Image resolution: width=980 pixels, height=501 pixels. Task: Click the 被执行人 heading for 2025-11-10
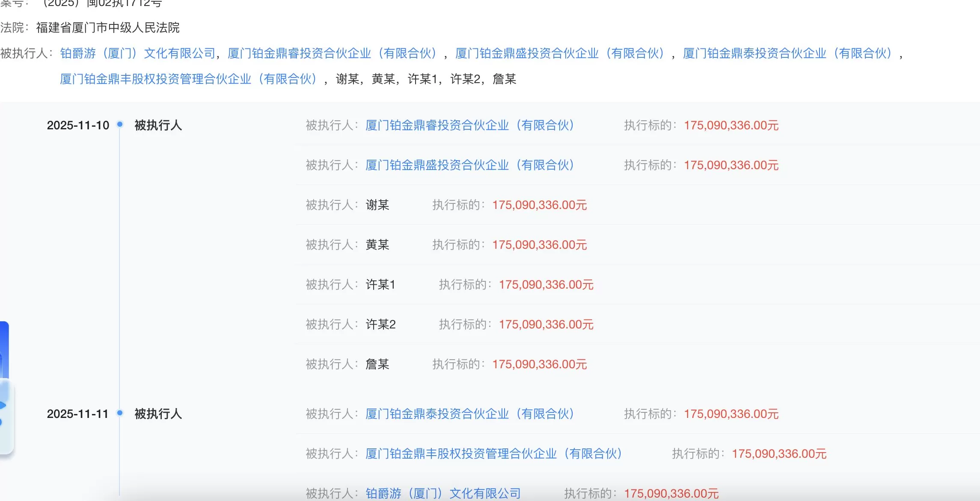(x=158, y=125)
